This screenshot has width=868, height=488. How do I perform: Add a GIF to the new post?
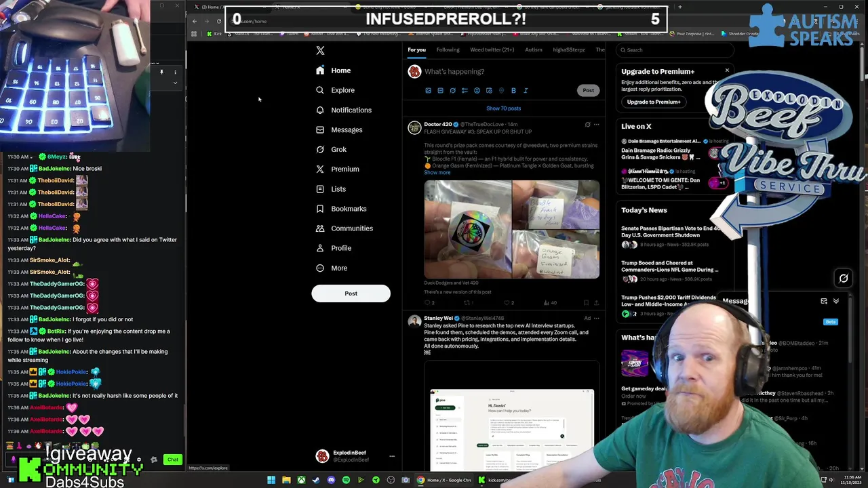[x=440, y=90]
